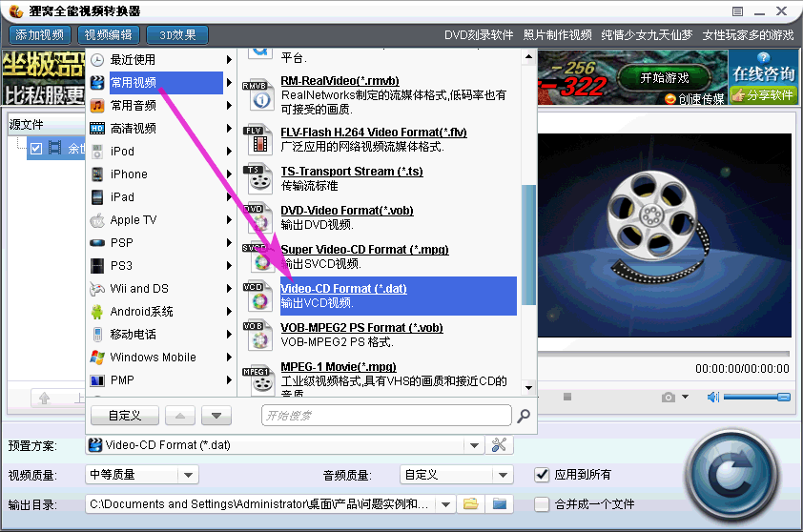
Task: Open the 视频编辑 editor
Action: pyautogui.click(x=108, y=35)
